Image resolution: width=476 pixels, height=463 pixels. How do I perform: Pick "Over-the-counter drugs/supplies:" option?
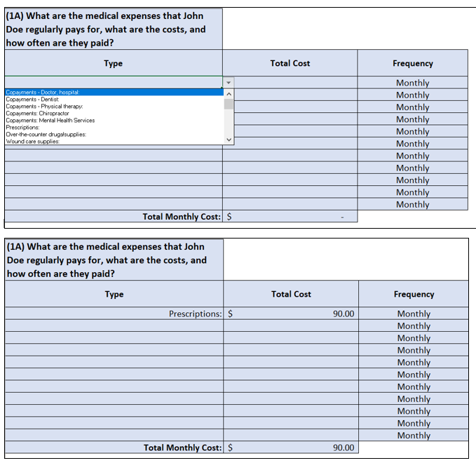[114, 134]
